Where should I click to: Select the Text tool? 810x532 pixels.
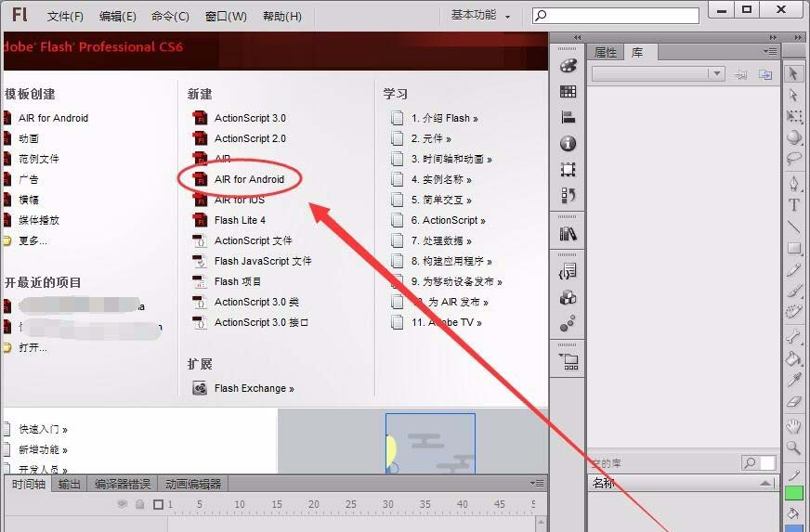tap(794, 205)
